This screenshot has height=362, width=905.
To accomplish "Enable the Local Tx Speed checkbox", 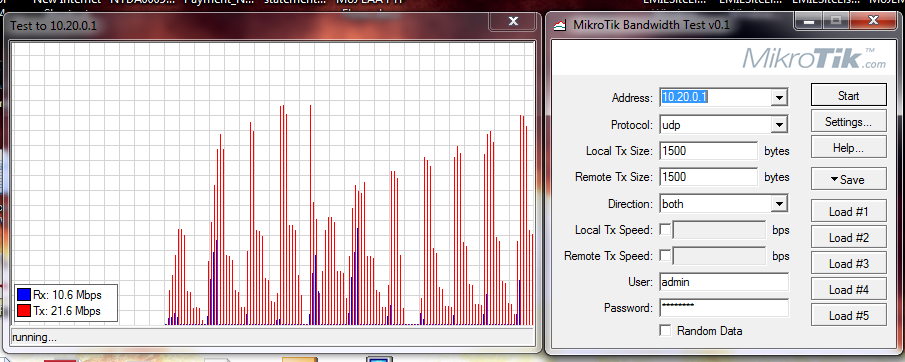I will pos(665,230).
